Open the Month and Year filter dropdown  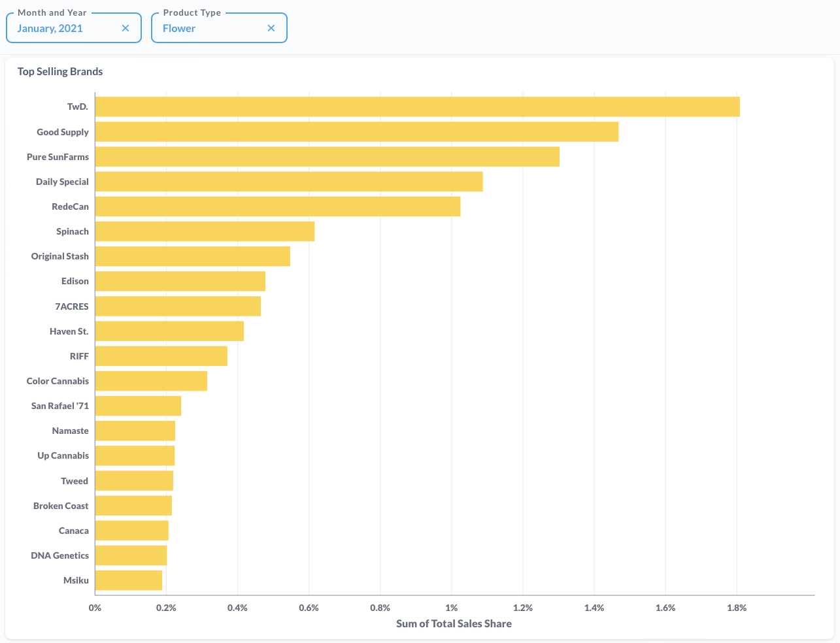click(74, 28)
